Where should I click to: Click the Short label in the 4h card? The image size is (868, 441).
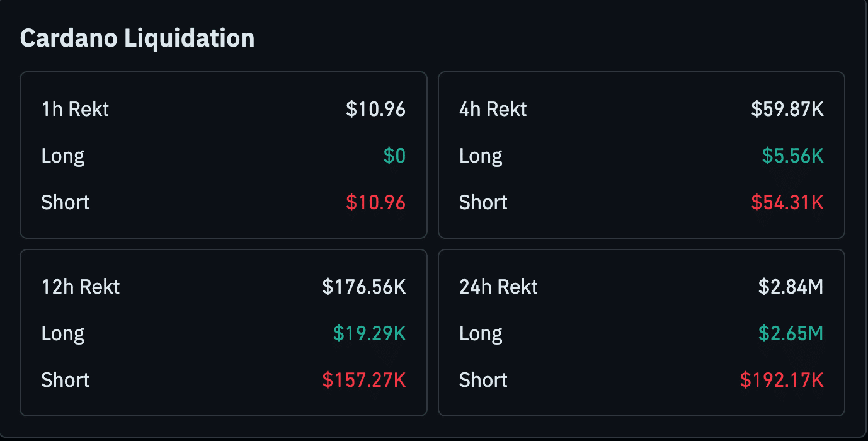[x=483, y=202]
